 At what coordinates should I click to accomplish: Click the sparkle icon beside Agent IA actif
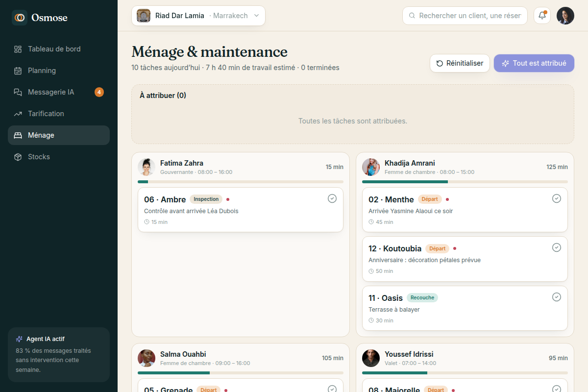click(19, 339)
